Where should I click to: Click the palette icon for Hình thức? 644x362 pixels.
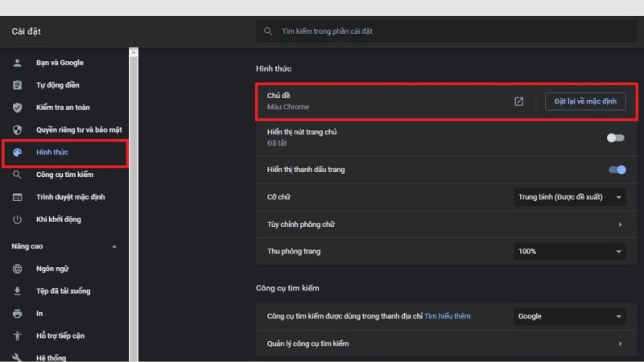[18, 152]
